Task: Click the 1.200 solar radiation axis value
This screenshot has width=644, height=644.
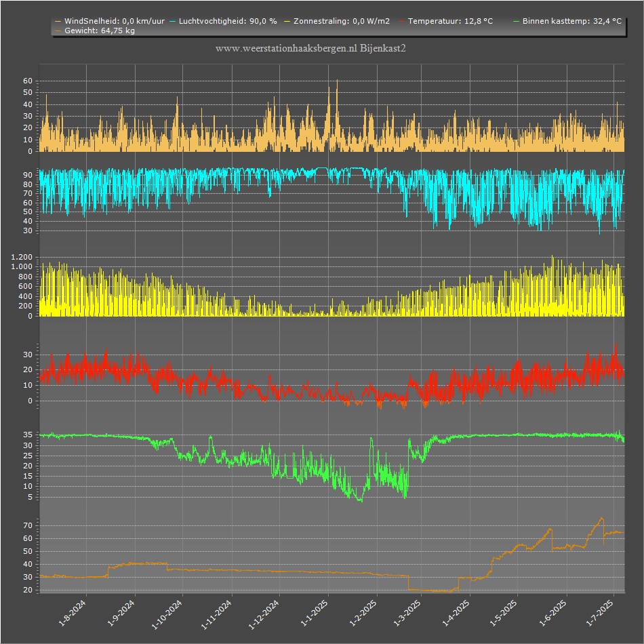Action: [22, 257]
